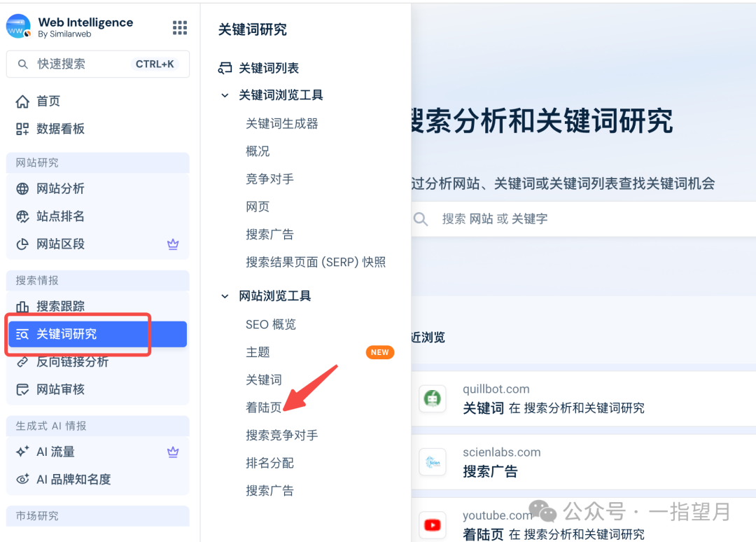Collapse the 网站浏览工具 section
Viewport: 756px width, 542px height.
point(225,296)
